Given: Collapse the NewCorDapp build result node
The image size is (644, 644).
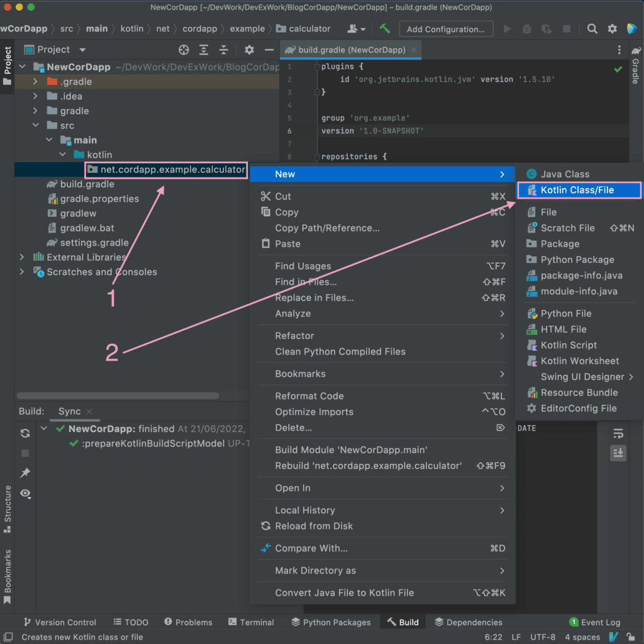Looking at the screenshot, I should click(x=44, y=428).
